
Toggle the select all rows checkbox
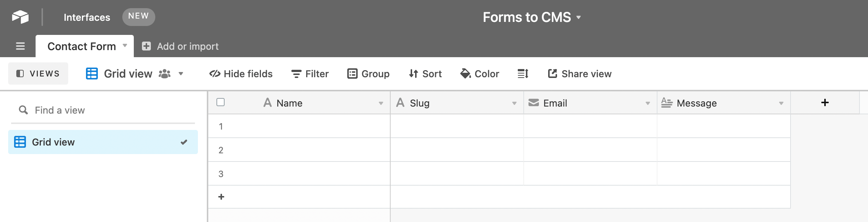coord(221,102)
